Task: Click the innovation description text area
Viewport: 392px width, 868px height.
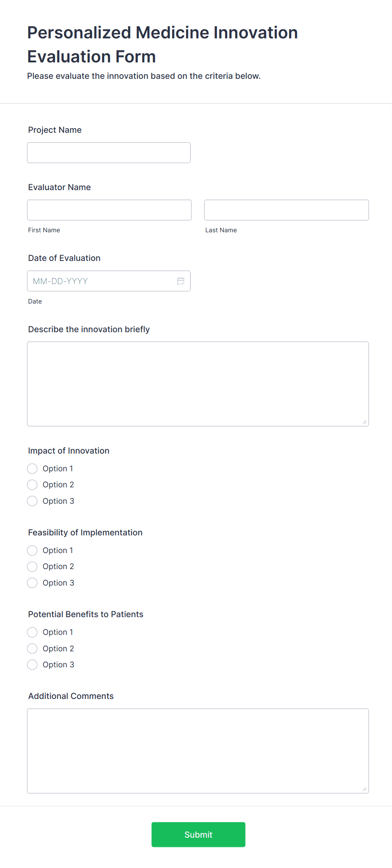Action: click(198, 384)
